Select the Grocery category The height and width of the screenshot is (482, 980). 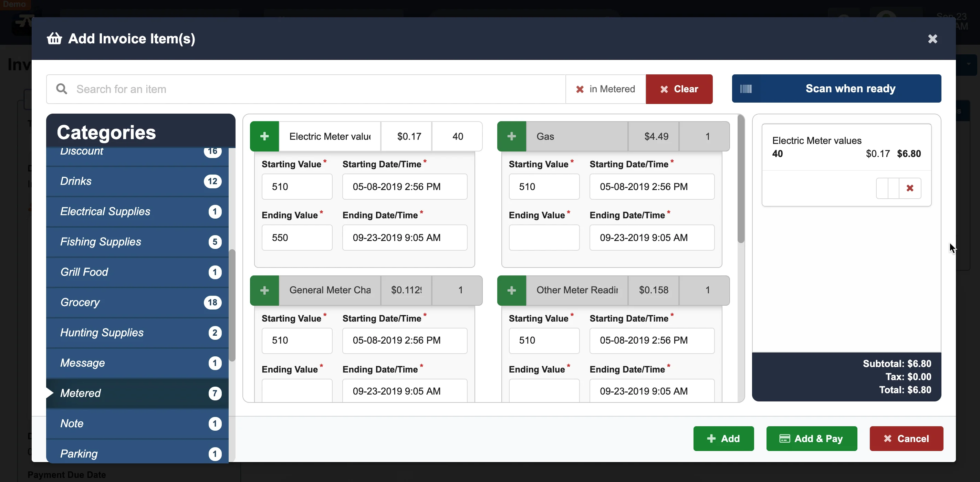pyautogui.click(x=80, y=302)
